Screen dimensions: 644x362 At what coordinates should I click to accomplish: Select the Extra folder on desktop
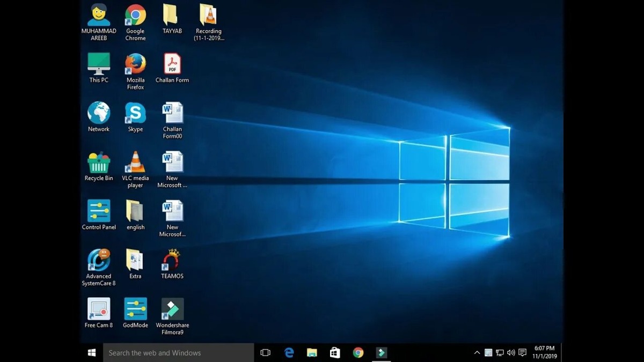(135, 264)
